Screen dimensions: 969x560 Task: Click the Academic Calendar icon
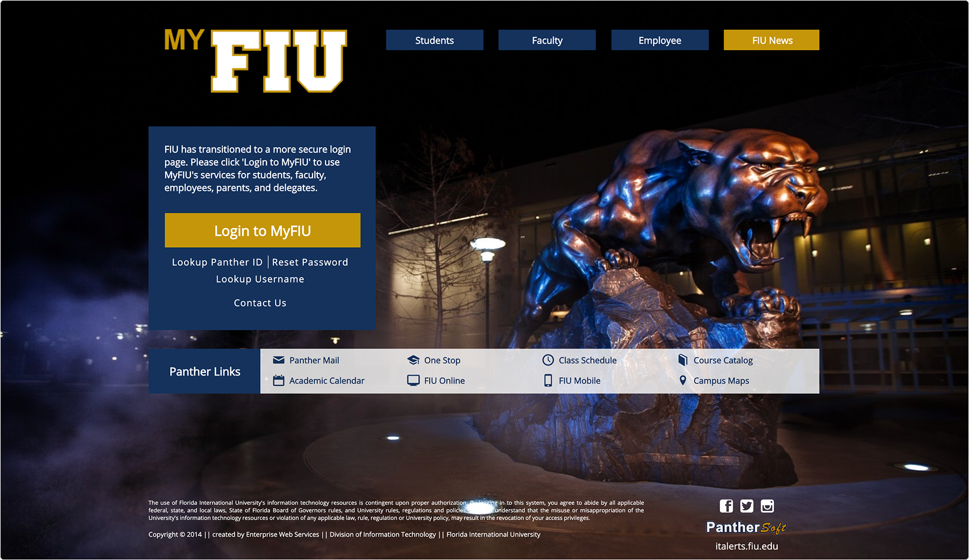pos(278,380)
